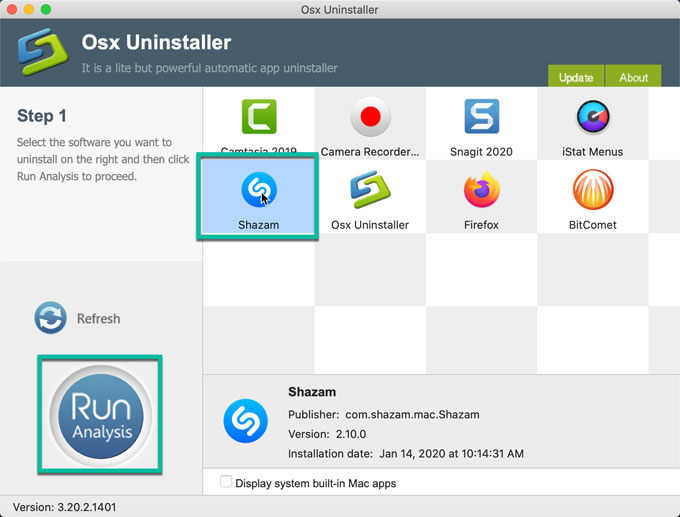Click Shazam icon in details panel
The height and width of the screenshot is (517, 680).
point(245,421)
